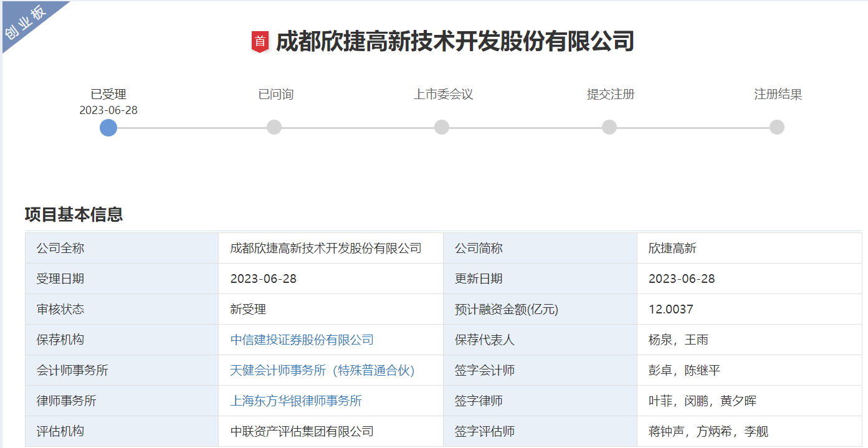
Task: Click the 彭卓，陈继平 accountants cell
Action: coord(750,370)
